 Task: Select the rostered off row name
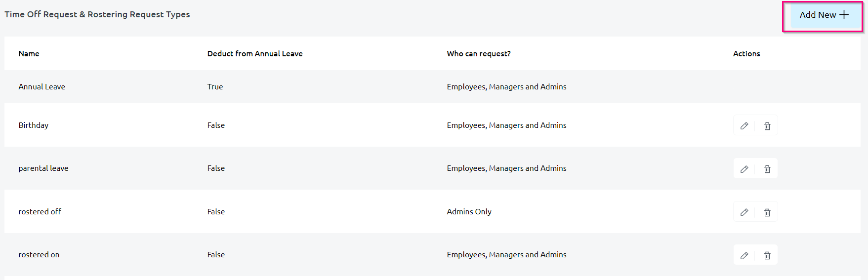pyautogui.click(x=40, y=211)
